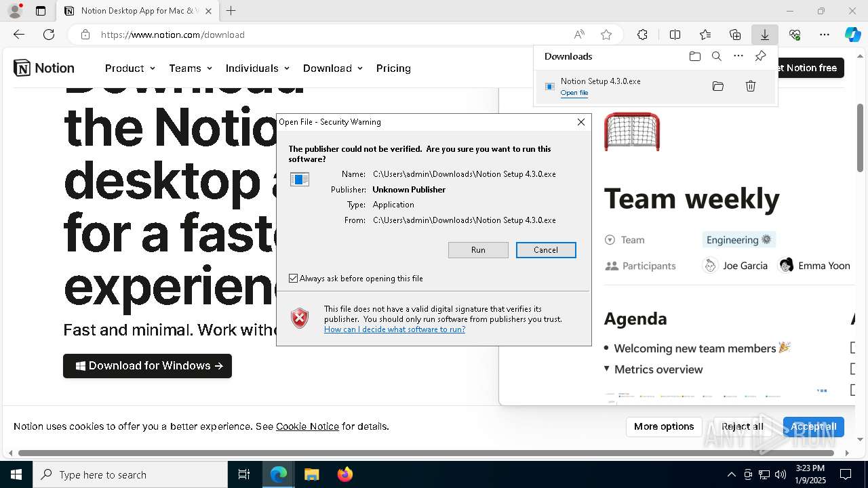The height and width of the screenshot is (488, 868).
Task: Open more options in Downloads panel
Action: tap(738, 56)
